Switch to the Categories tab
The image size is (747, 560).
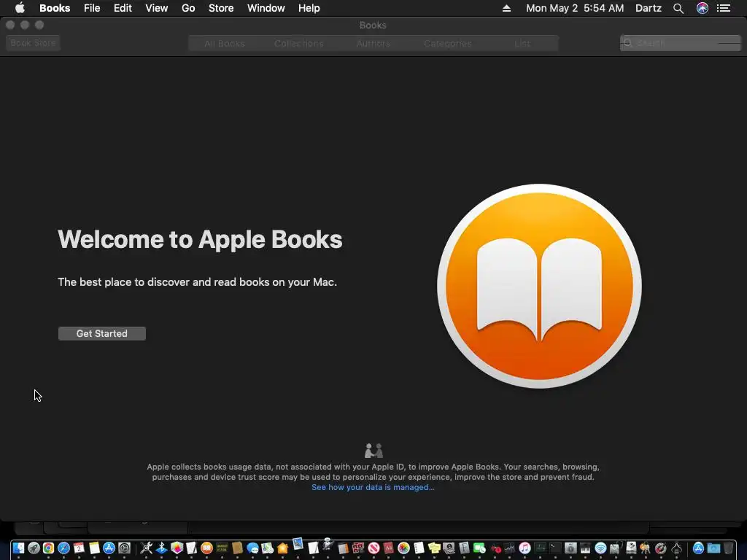click(448, 43)
